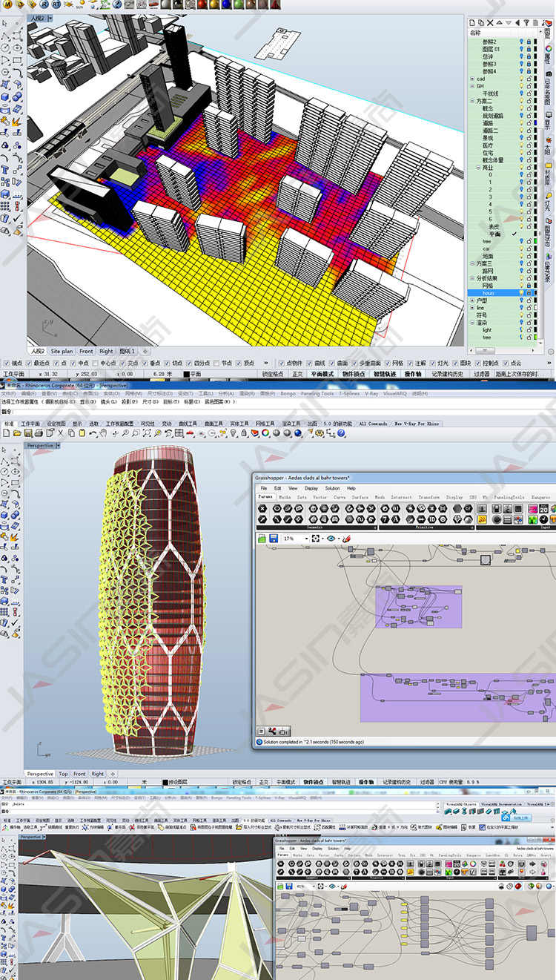The image size is (556, 980).
Task: Open the 材质库 material library side tab
Action: click(x=549, y=174)
